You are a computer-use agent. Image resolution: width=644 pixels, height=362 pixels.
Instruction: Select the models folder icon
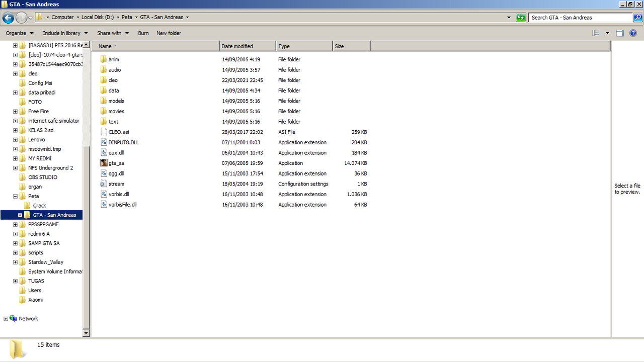(x=104, y=101)
